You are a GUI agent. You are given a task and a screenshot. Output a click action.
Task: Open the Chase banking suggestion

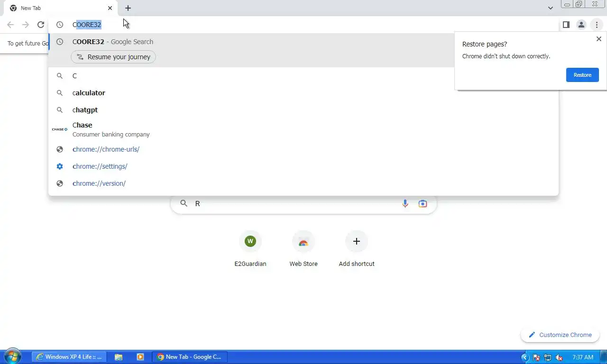(x=303, y=129)
